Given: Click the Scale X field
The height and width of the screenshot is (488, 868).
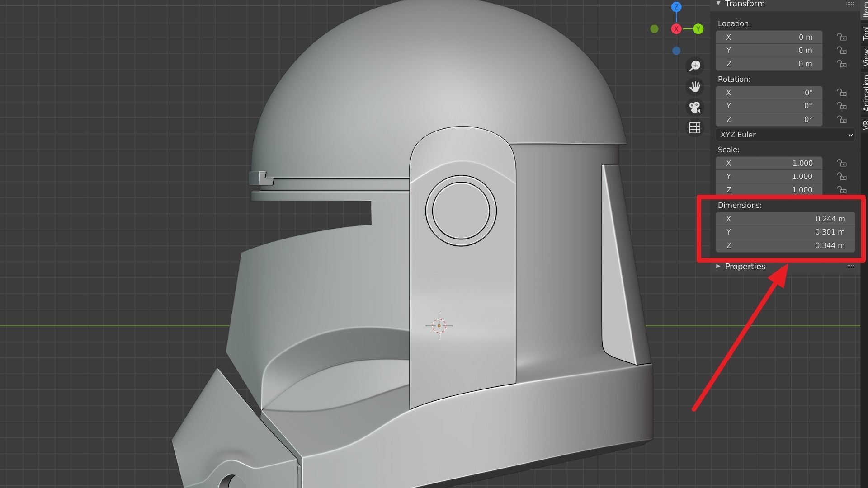Looking at the screenshot, I should click(769, 163).
